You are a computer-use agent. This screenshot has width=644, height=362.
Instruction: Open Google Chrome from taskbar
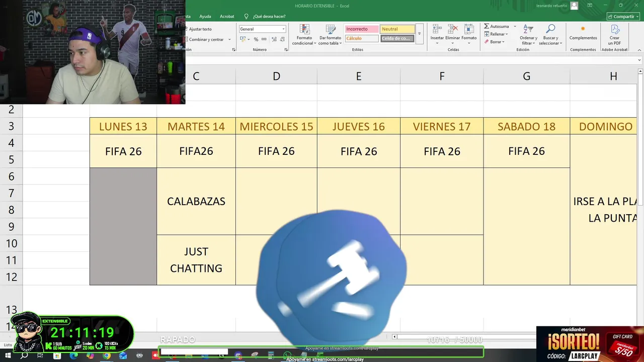pos(107,355)
